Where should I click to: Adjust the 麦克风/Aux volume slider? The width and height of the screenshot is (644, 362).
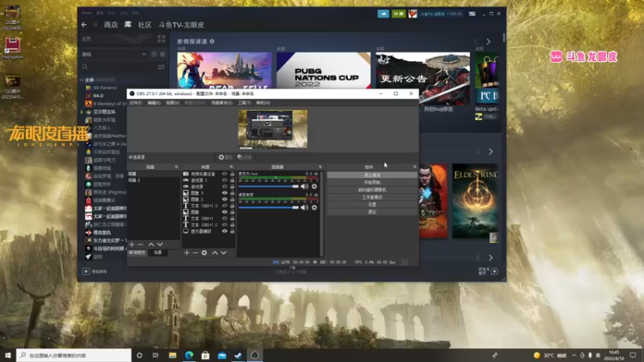point(269,187)
